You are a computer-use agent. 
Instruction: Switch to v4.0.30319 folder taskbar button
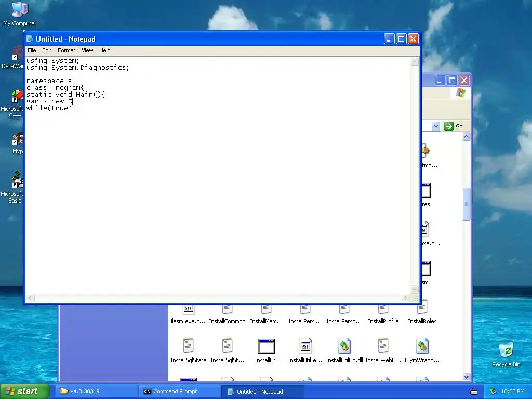pos(96,392)
